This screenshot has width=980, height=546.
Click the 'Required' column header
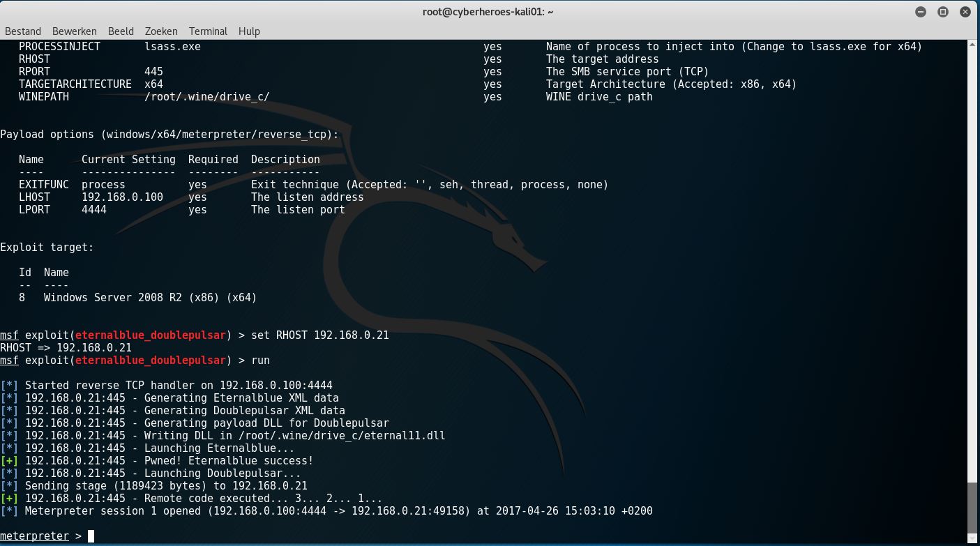pyautogui.click(x=213, y=160)
